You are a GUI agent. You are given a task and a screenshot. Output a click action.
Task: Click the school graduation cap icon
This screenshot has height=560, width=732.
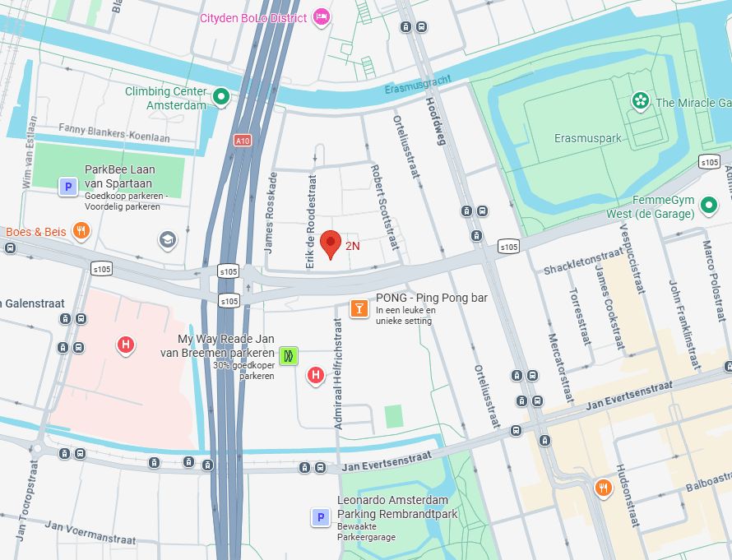click(168, 240)
